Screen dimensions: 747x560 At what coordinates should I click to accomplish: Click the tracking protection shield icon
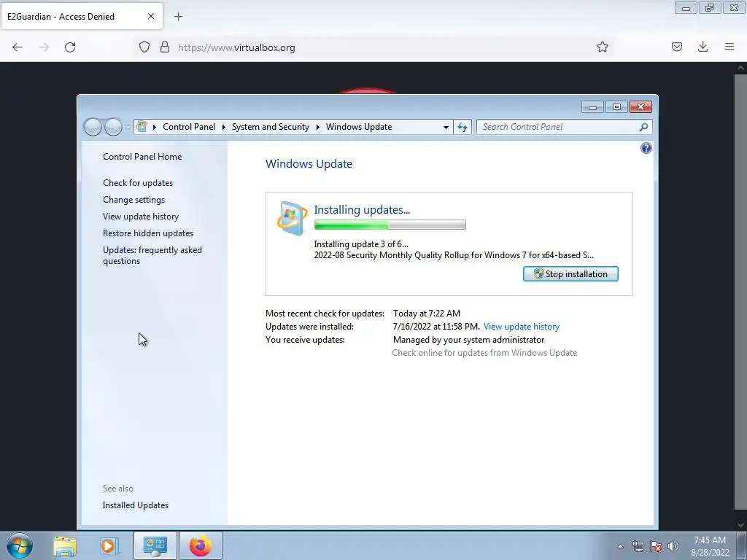144,47
